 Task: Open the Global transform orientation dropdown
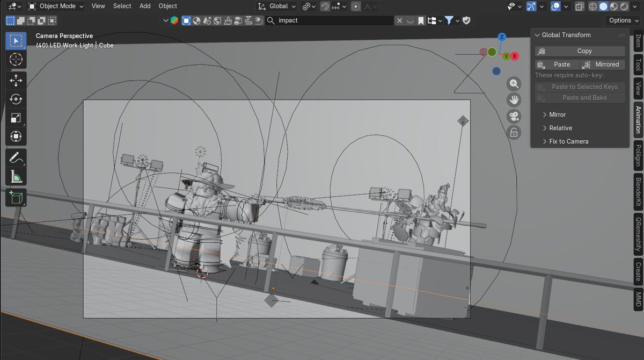[276, 6]
